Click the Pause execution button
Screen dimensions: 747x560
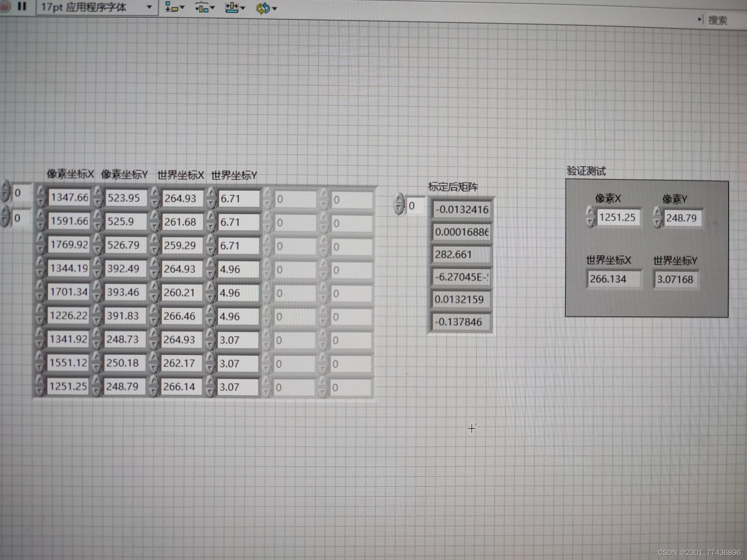click(x=22, y=6)
